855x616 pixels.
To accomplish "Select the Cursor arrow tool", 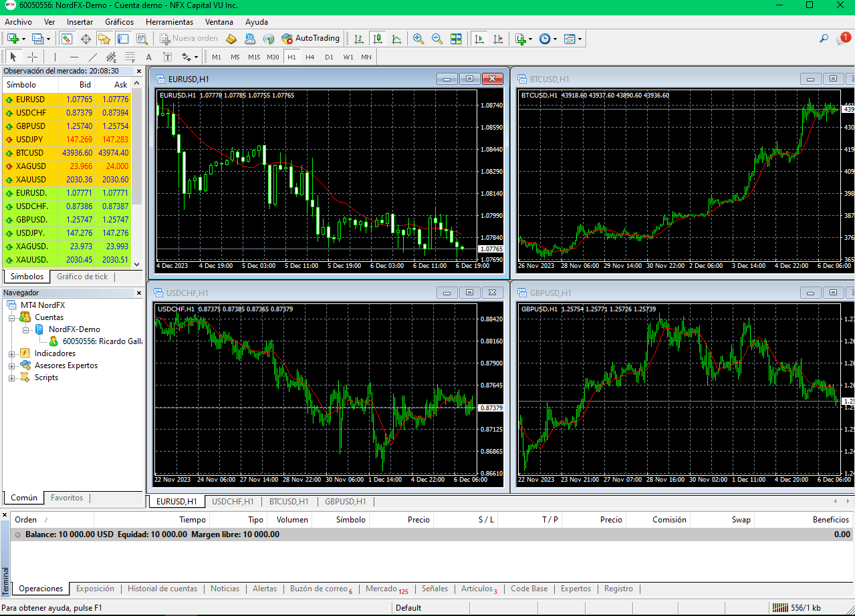I will [13, 57].
